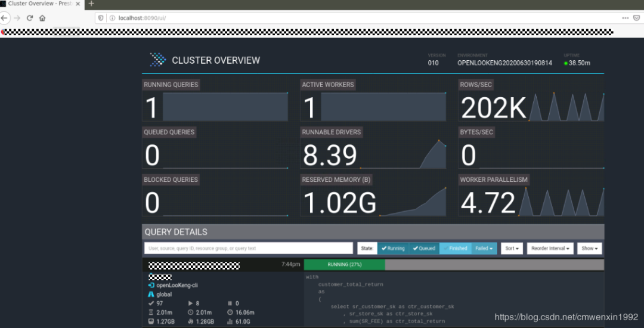Reload the page with the refresh icon
Viewport: 644px width, 328px height.
click(30, 18)
